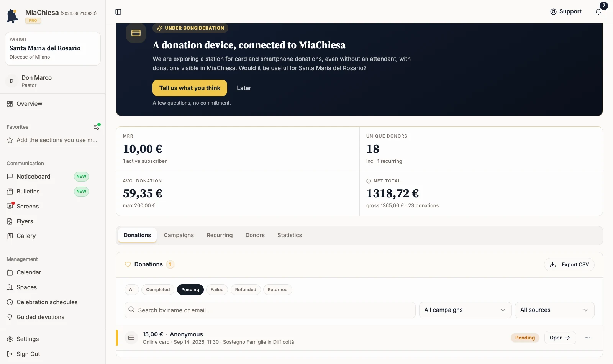Click the Overview grid icon
Viewport: 613px width, 364px height.
[x=10, y=104]
